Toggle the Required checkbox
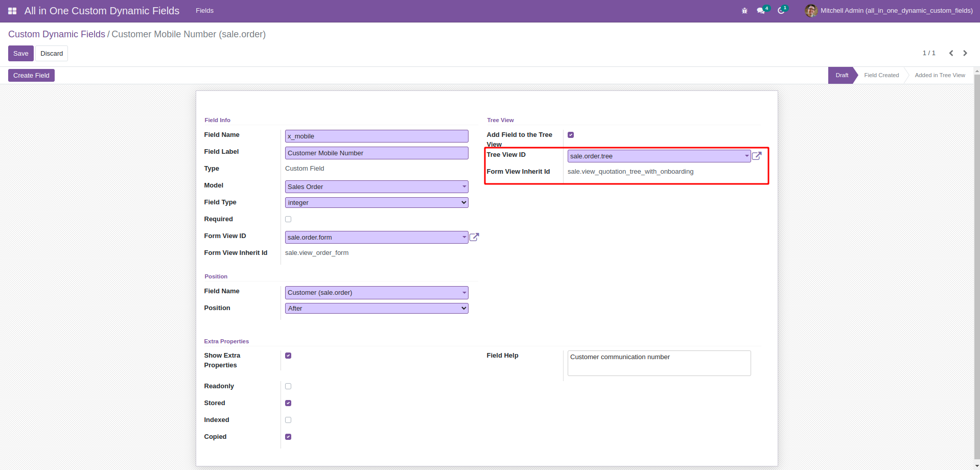 pos(288,219)
